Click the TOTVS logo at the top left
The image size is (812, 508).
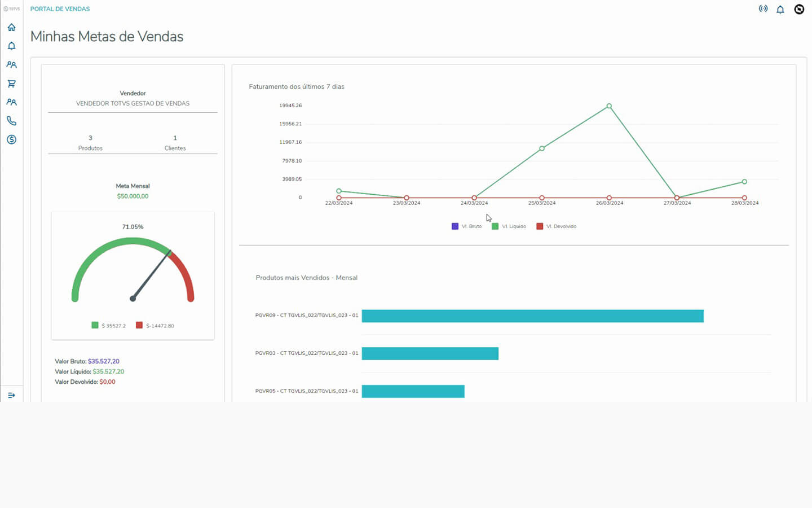pos(11,9)
